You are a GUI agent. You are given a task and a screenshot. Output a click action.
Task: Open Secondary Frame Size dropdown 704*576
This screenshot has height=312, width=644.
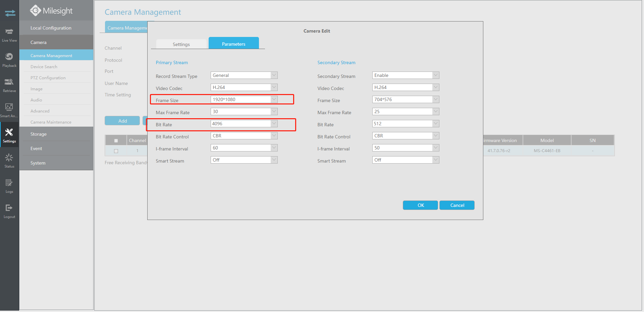[x=406, y=99]
